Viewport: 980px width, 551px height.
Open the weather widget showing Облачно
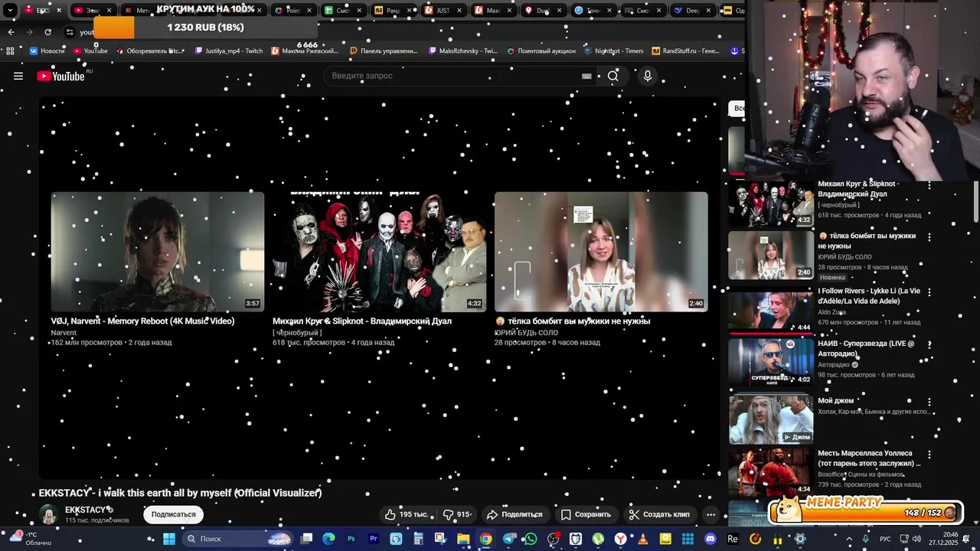pyautogui.click(x=29, y=538)
